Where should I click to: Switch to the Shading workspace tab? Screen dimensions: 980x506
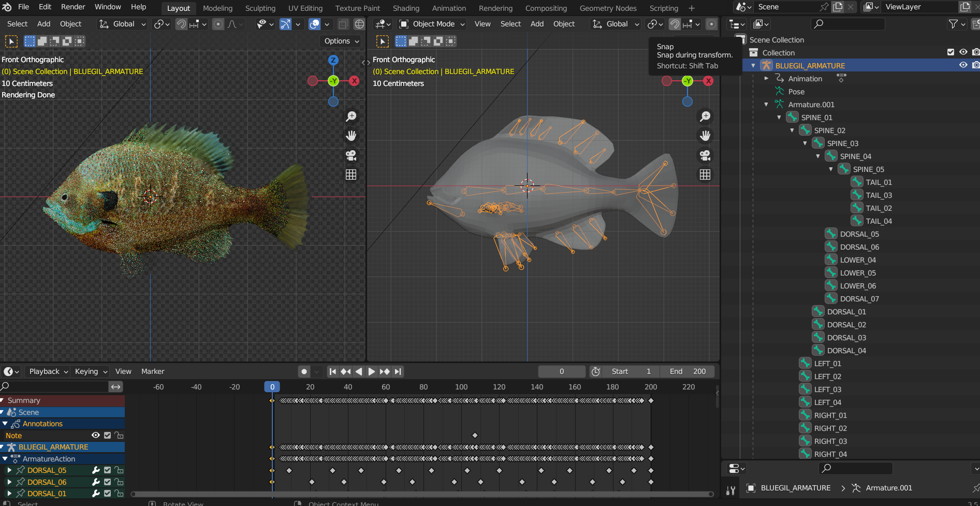point(406,8)
